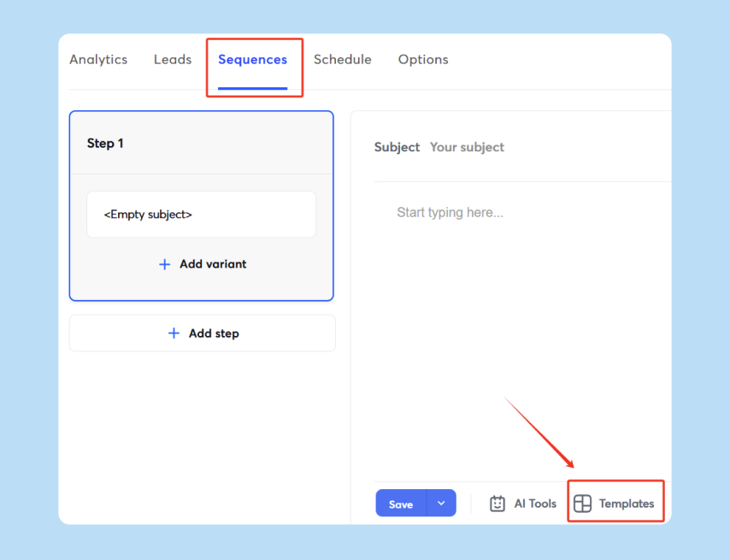Select the Sequences tab
Viewport: 730px width, 560px height.
(252, 60)
